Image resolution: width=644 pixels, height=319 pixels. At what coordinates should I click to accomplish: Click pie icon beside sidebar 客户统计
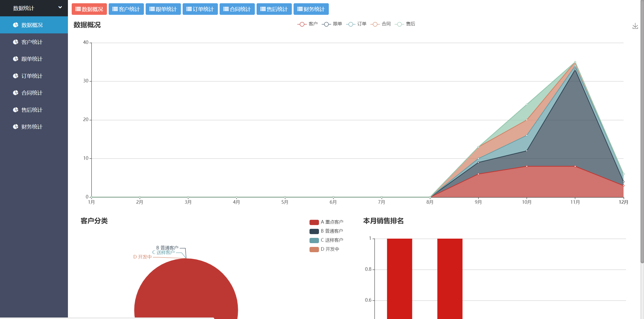(x=16, y=42)
